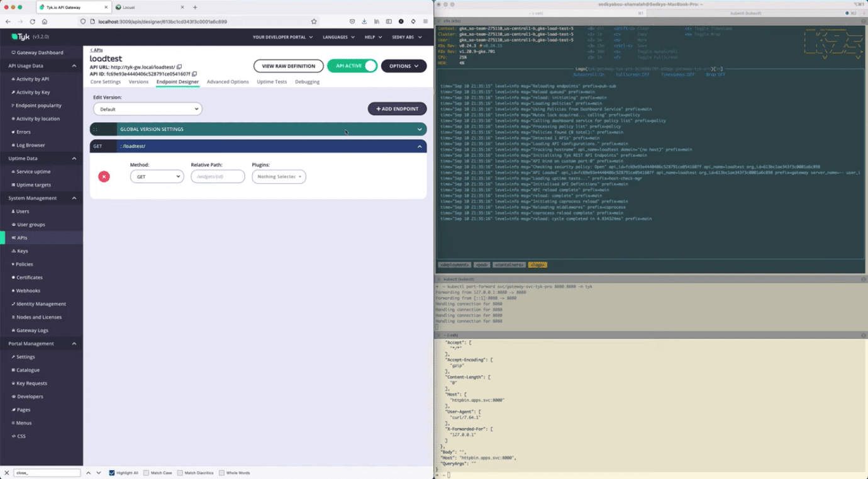Open Your Developer Portal menu
Screen dimensions: 868x479
(282, 37)
